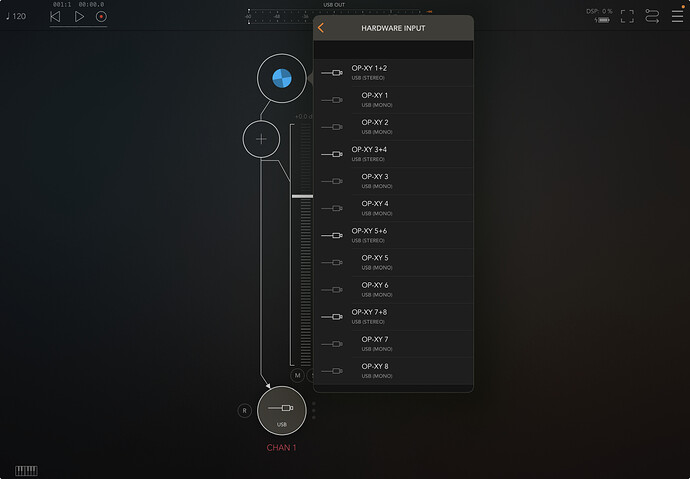The image size is (690, 479).
Task: Click the plug icon beside OP-XY 1+2
Action: coord(332,73)
